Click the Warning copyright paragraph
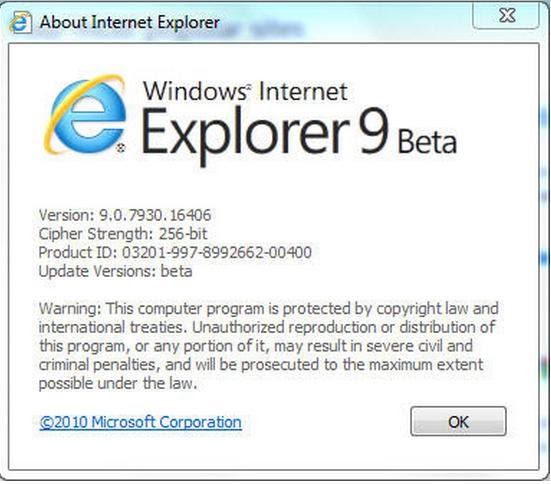Image resolution: width=551 pixels, height=484 pixels. point(268,346)
